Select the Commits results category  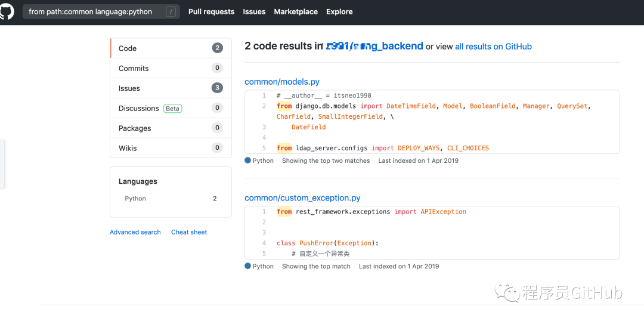[134, 69]
